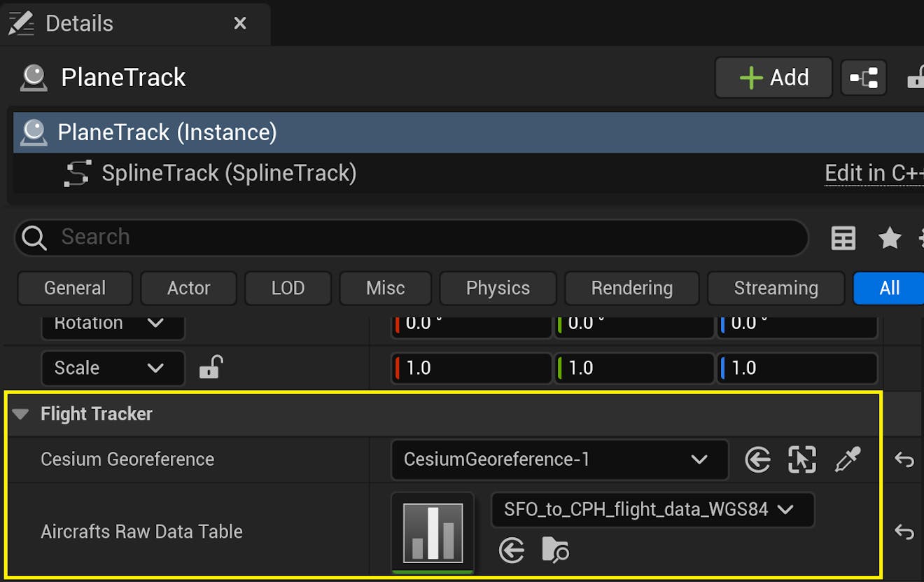Open the SFO_to_CPH_flight_data_WGS84 dropdown
Viewport: 924px width, 582px height.
(652, 510)
